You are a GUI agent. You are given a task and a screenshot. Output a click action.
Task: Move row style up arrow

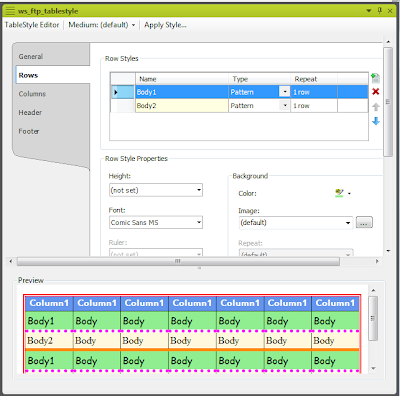click(x=376, y=107)
